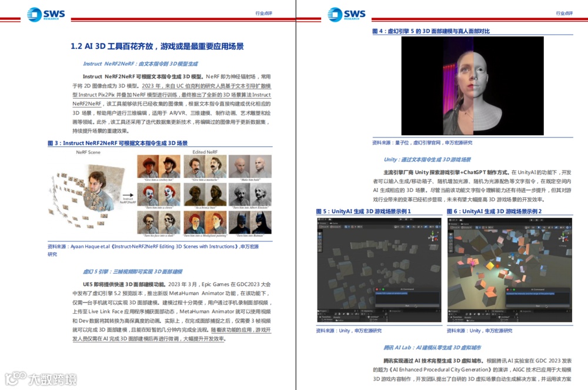Click the Figure 3 source citation by Ayaan Haque
Screen dimensions: 588x390
pyautogui.click(x=153, y=250)
